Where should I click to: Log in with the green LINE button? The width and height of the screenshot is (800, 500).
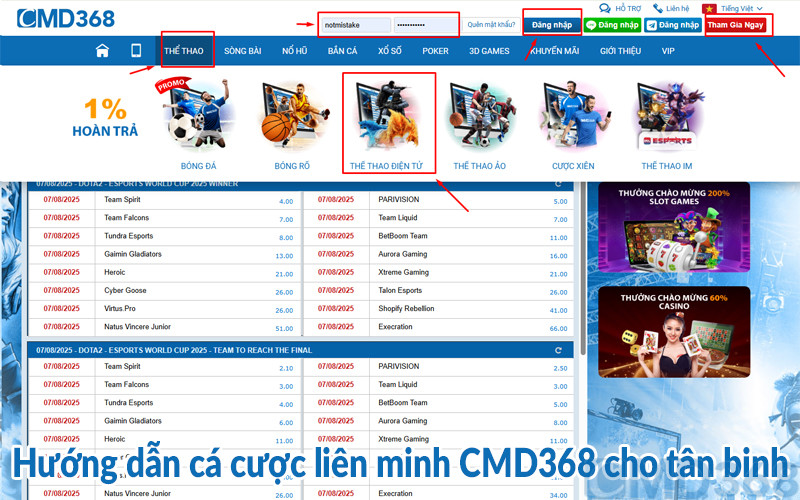[x=612, y=25]
